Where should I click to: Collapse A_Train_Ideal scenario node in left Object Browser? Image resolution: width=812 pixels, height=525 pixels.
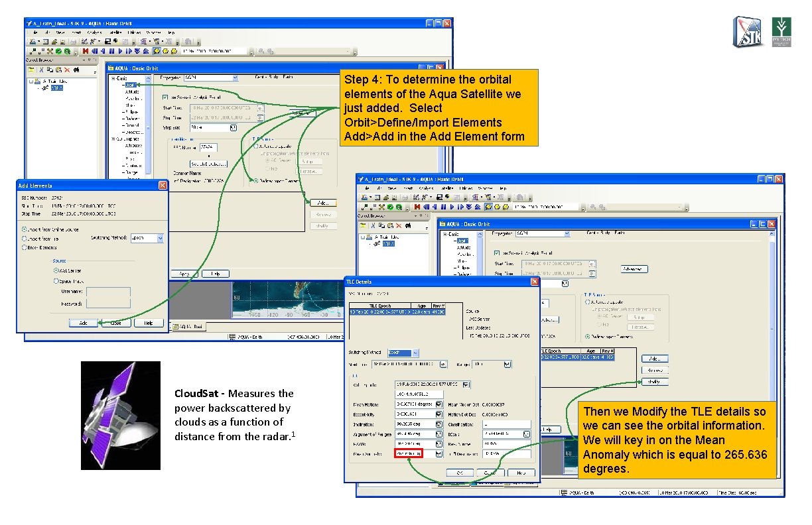[x=31, y=82]
